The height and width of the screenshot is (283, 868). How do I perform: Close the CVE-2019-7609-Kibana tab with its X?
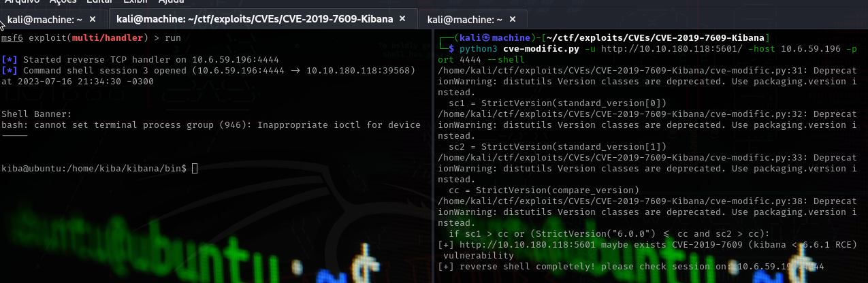point(404,18)
